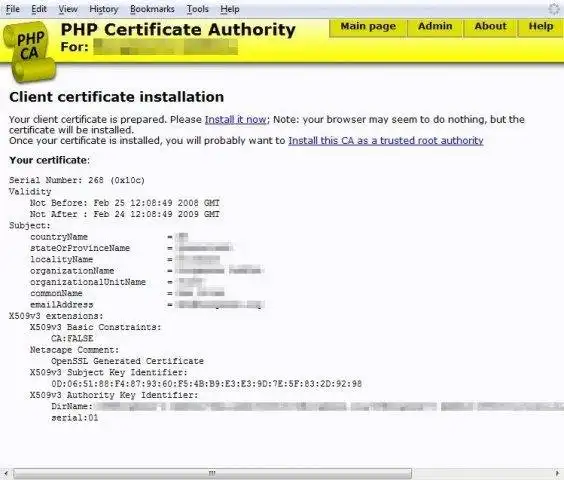Click the PHP CA scroll logo

click(29, 51)
